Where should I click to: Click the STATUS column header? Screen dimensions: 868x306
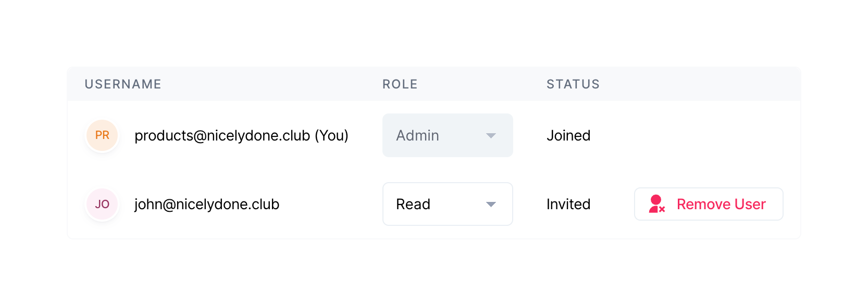573,84
